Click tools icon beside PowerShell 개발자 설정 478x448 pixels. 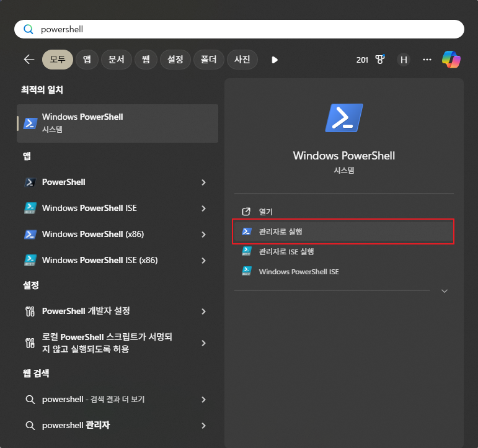coord(30,311)
